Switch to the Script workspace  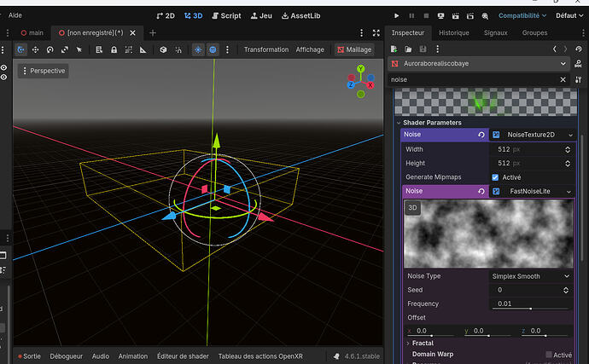click(x=225, y=15)
